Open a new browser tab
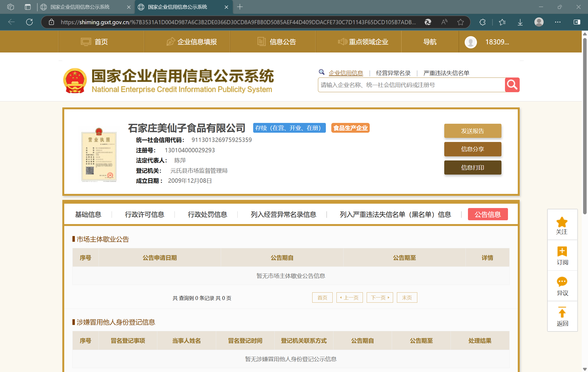This screenshot has width=588, height=372. coord(240,7)
